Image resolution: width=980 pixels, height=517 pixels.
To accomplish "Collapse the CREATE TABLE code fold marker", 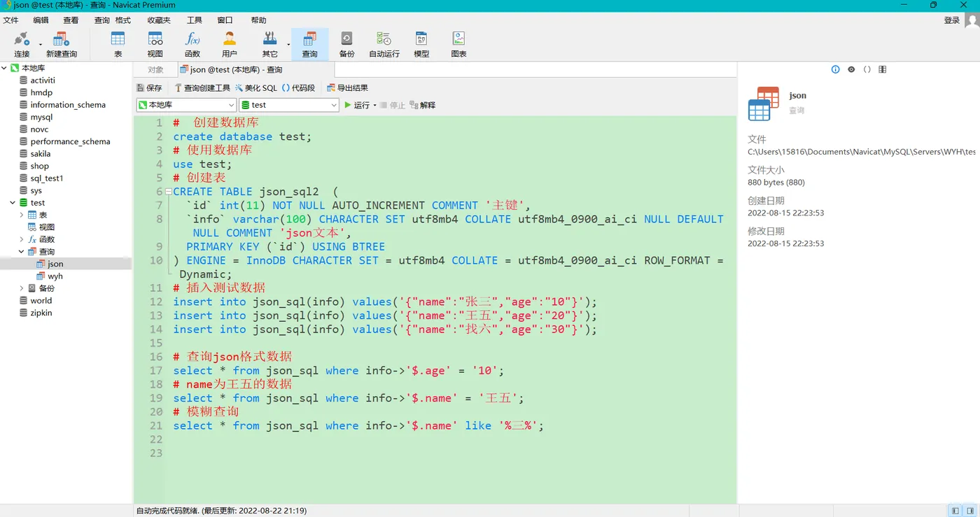I will pyautogui.click(x=169, y=192).
